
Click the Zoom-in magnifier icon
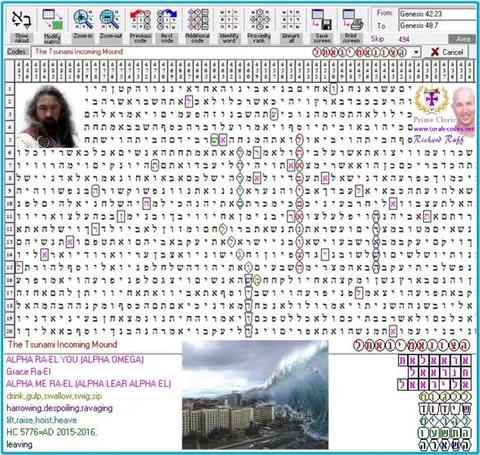tap(83, 20)
